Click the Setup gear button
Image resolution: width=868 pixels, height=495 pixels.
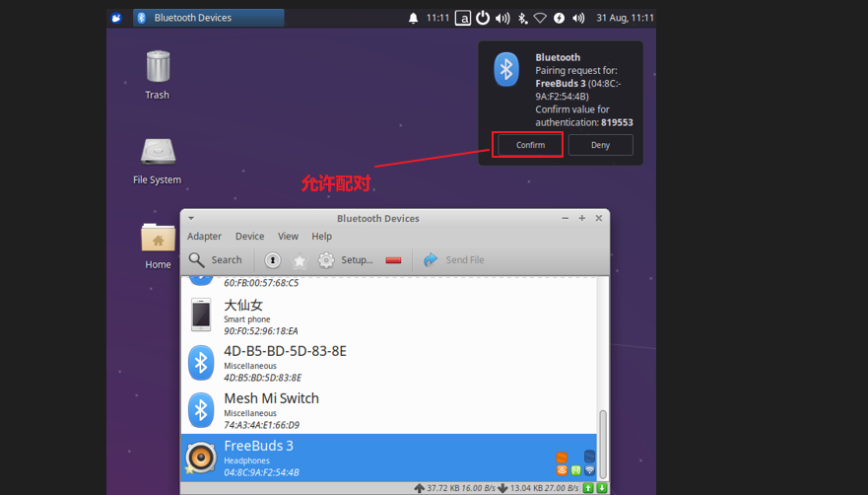[346, 260]
